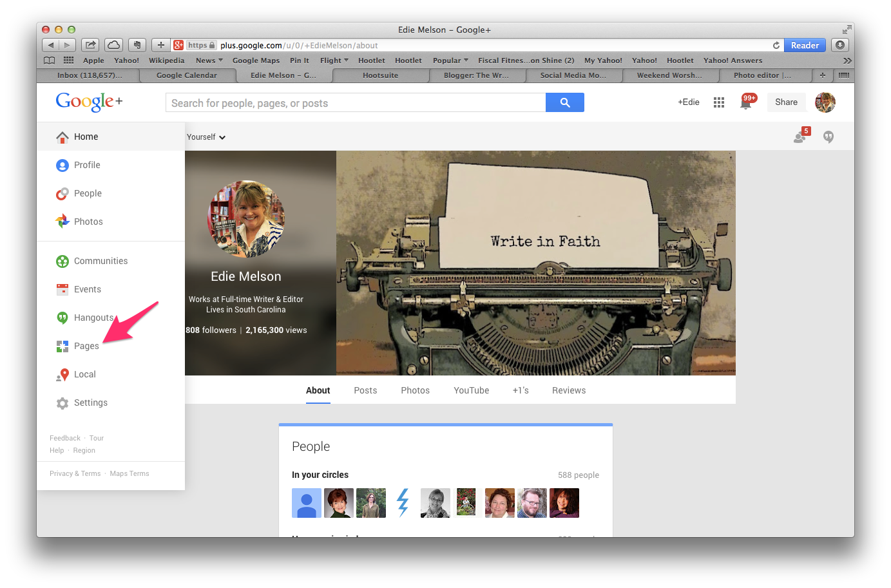Open people suggestions icon with 5 badge
This screenshot has height=588, width=891.
pos(801,136)
